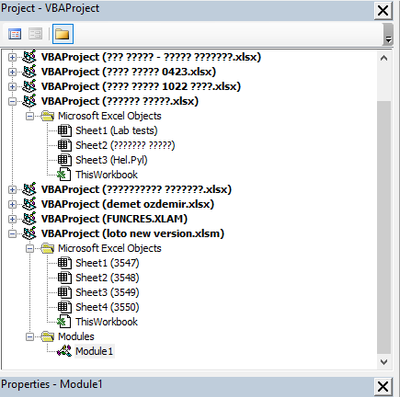The image size is (400, 397).
Task: Select the Module1 label
Action: click(94, 351)
